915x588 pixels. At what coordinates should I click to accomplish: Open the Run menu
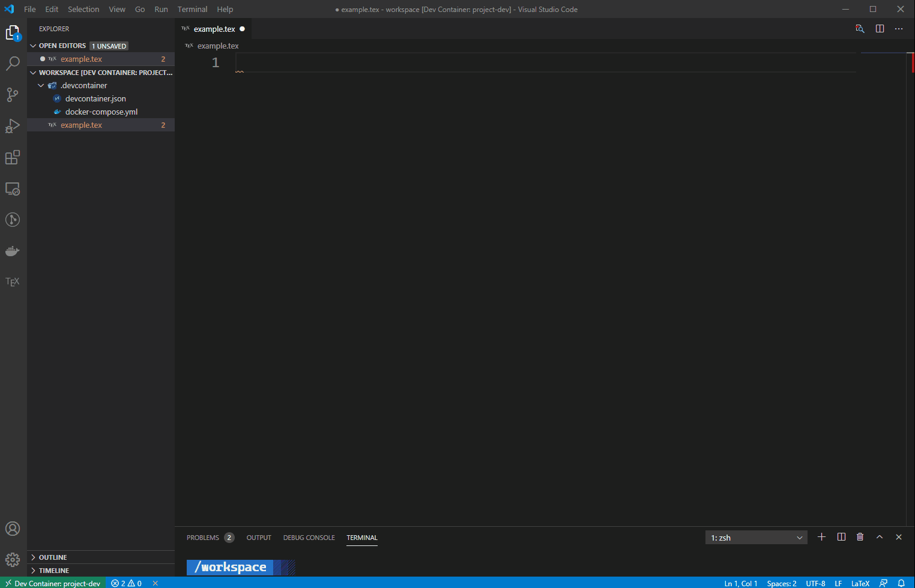point(162,9)
